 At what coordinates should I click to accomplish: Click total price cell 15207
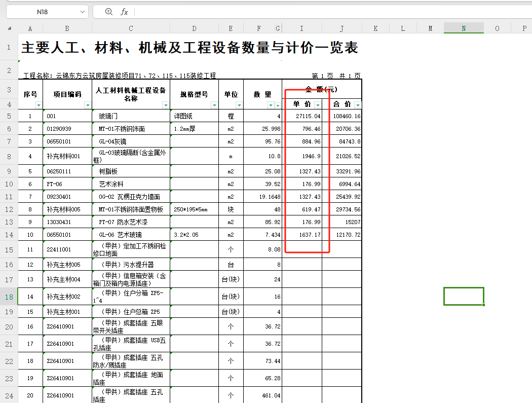[x=341, y=222]
